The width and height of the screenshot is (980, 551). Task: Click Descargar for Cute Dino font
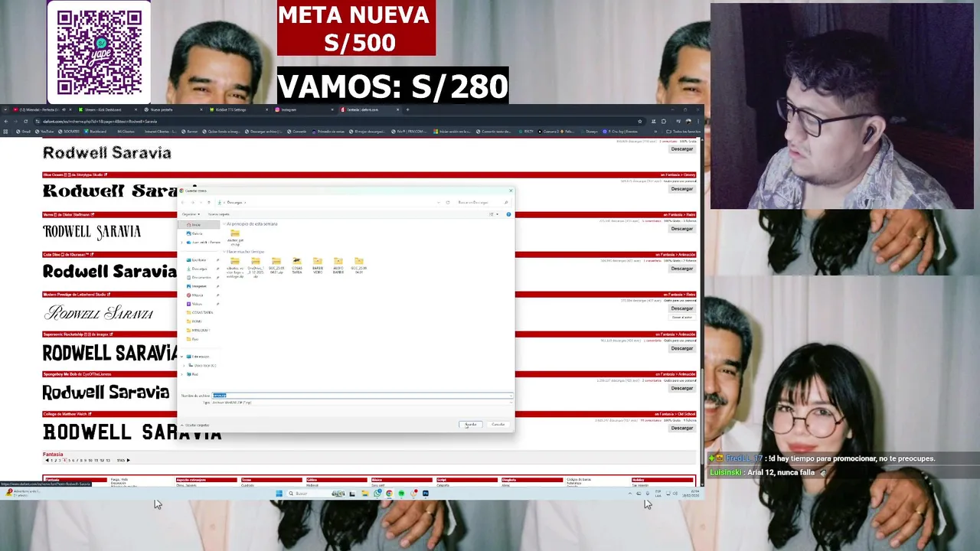(x=681, y=269)
